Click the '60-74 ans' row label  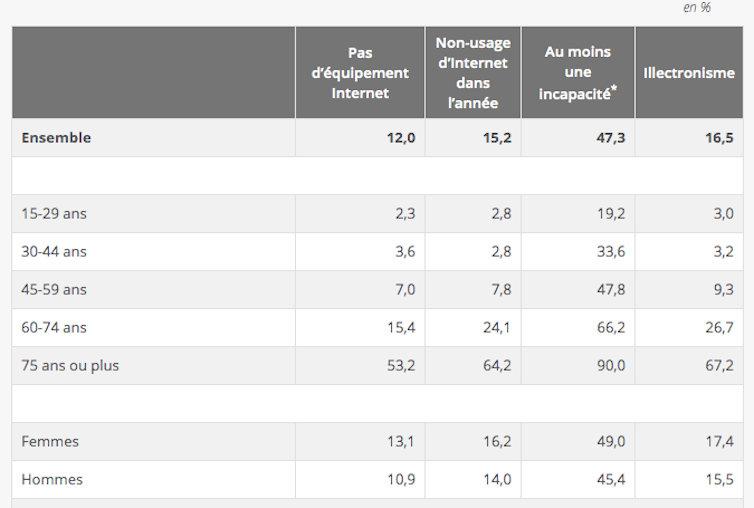pyautogui.click(x=54, y=328)
